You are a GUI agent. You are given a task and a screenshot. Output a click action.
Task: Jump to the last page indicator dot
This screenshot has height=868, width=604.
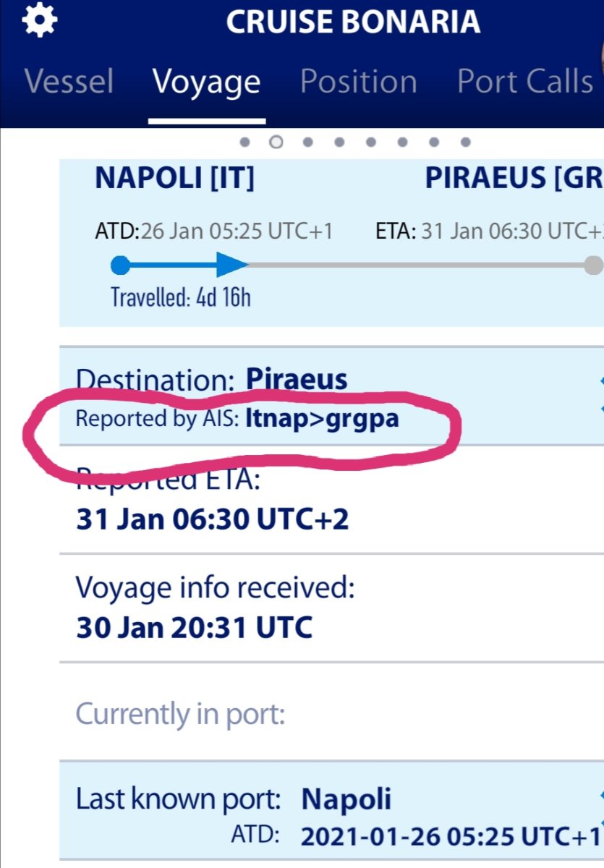click(465, 142)
